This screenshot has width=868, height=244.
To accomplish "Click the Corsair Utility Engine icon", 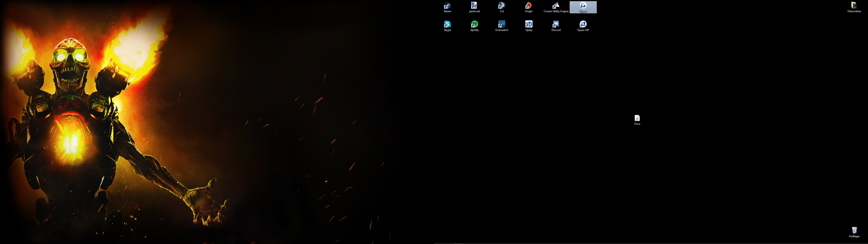I will 556,7.
